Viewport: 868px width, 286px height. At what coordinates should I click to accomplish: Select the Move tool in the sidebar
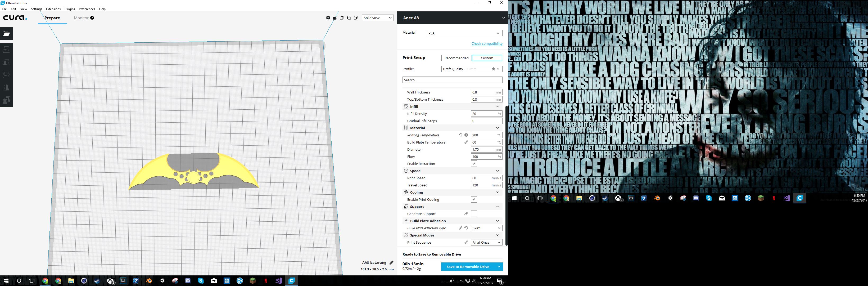point(6,50)
